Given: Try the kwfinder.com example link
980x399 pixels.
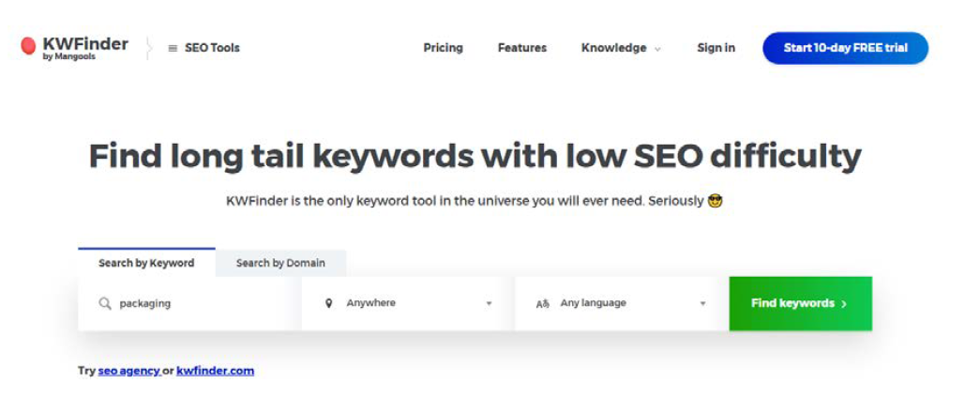Looking at the screenshot, I should tap(215, 371).
